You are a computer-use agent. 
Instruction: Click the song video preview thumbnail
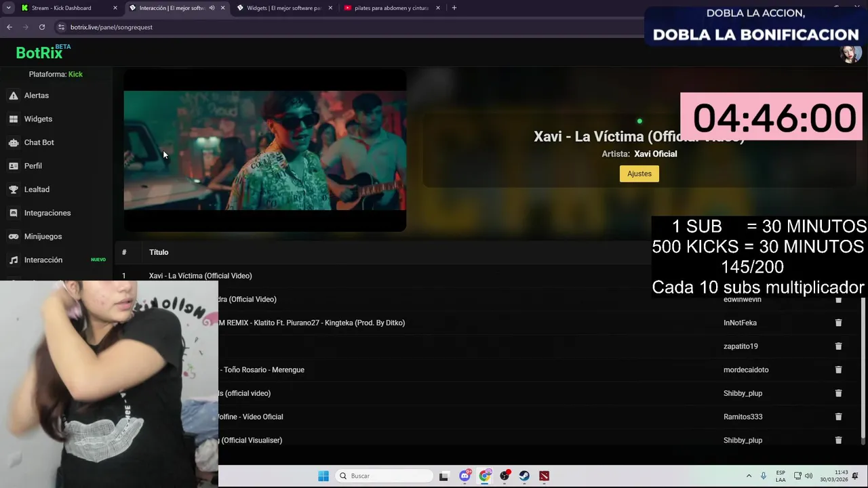pos(265,150)
